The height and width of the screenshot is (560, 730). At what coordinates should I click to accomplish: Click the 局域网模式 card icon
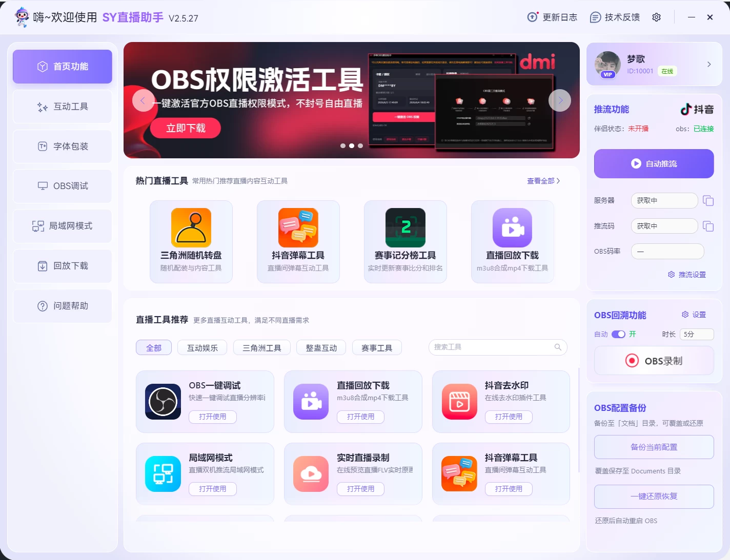coord(163,474)
